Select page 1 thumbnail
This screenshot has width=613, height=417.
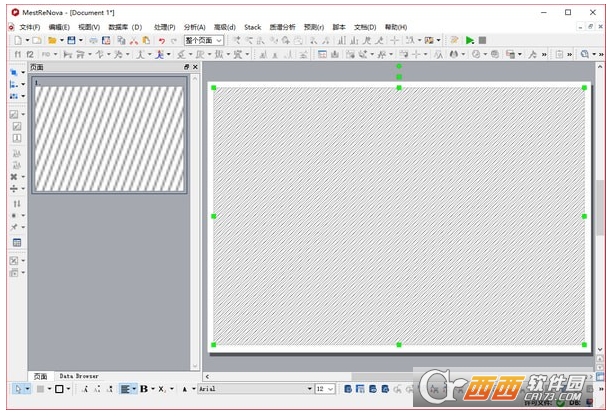click(109, 135)
